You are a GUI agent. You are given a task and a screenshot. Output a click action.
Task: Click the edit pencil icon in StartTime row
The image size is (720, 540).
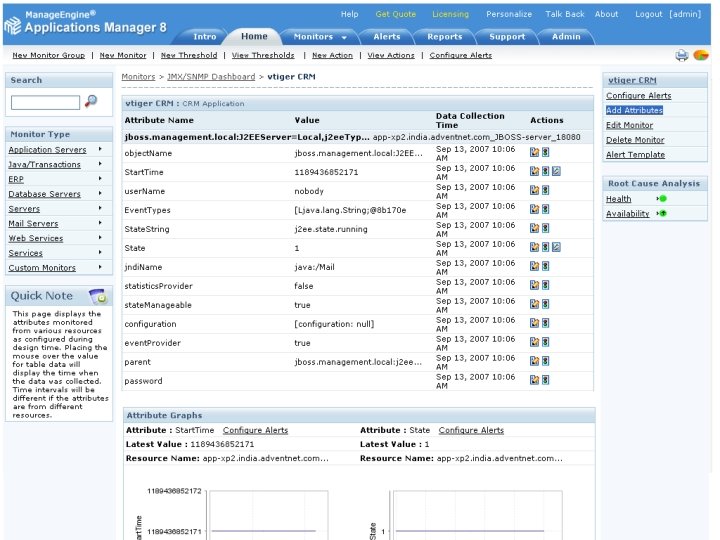pyautogui.click(x=534, y=171)
